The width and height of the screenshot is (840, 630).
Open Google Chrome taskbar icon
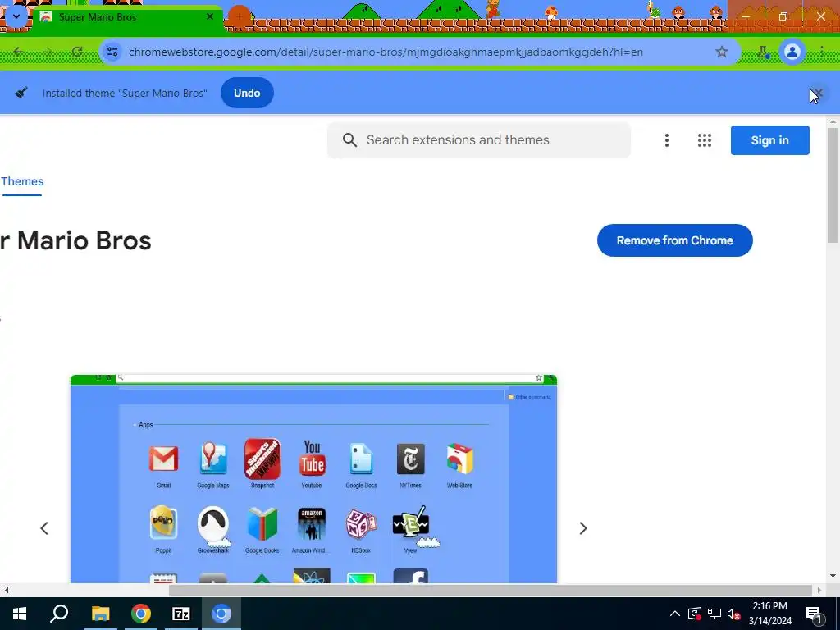tap(141, 614)
